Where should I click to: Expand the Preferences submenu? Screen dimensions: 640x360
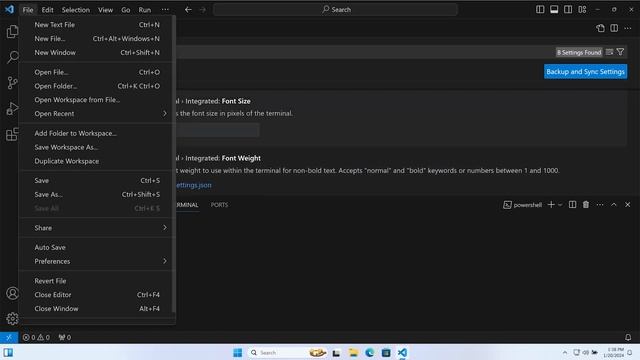pos(97,261)
